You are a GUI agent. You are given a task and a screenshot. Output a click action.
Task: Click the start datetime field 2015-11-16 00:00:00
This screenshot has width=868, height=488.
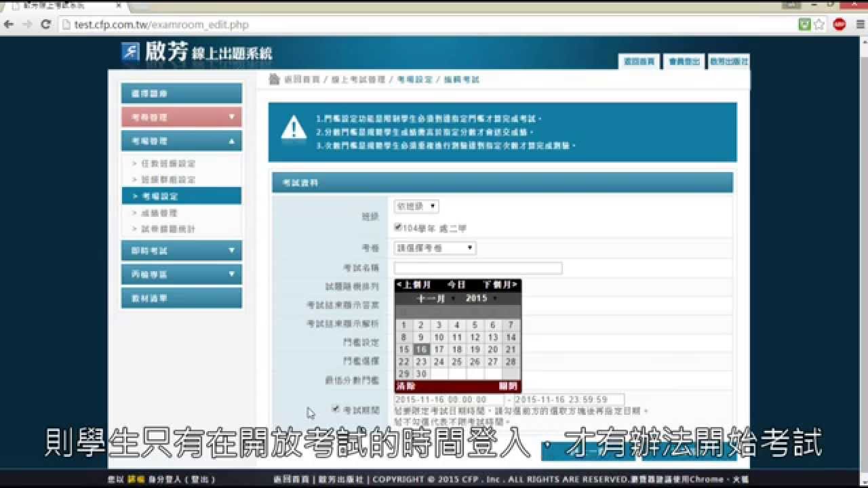click(x=449, y=400)
